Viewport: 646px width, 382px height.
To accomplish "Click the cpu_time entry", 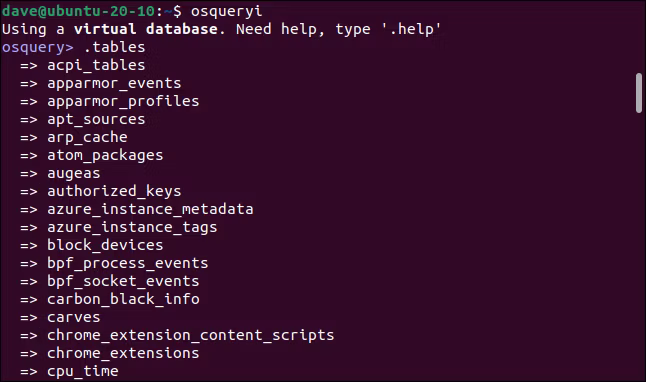I will 83,371.
